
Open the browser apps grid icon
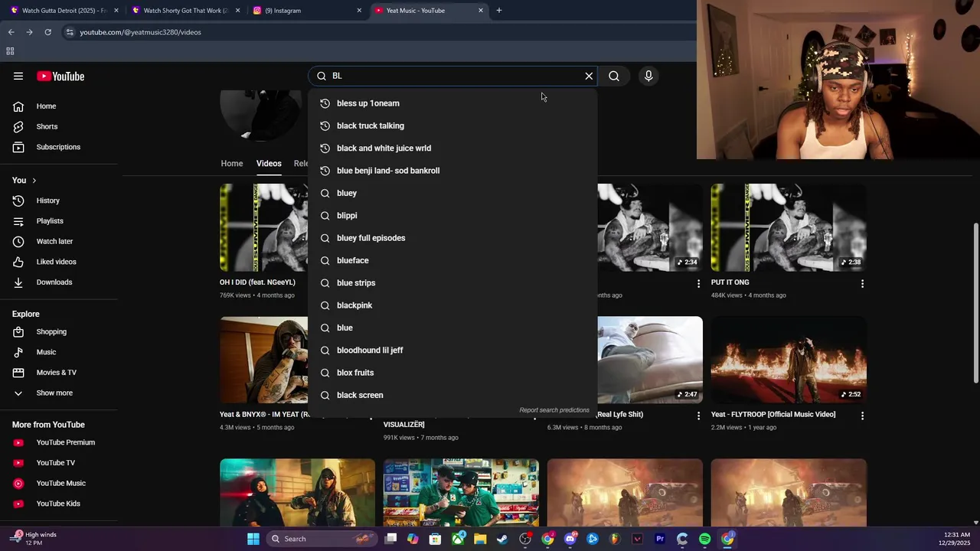[x=10, y=51]
